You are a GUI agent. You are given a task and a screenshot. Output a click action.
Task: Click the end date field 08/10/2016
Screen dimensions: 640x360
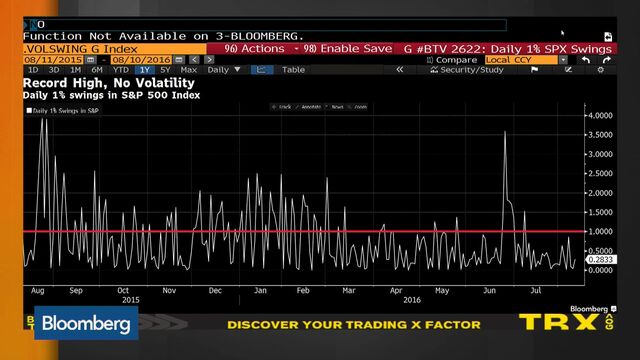coord(141,60)
